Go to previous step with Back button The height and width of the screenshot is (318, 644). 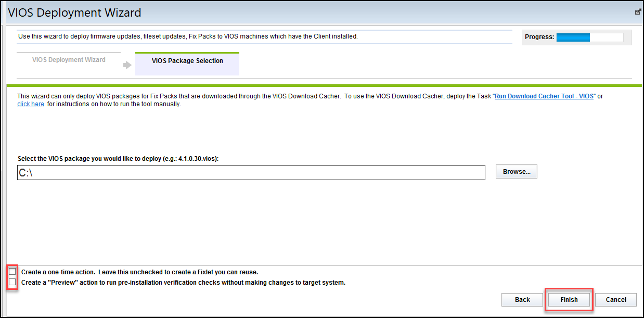[x=522, y=300]
